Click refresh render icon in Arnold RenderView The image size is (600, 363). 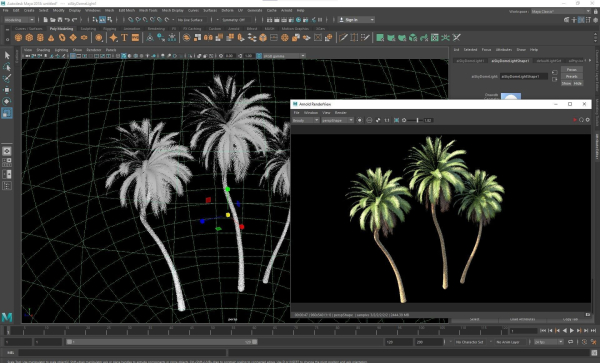coord(581,120)
